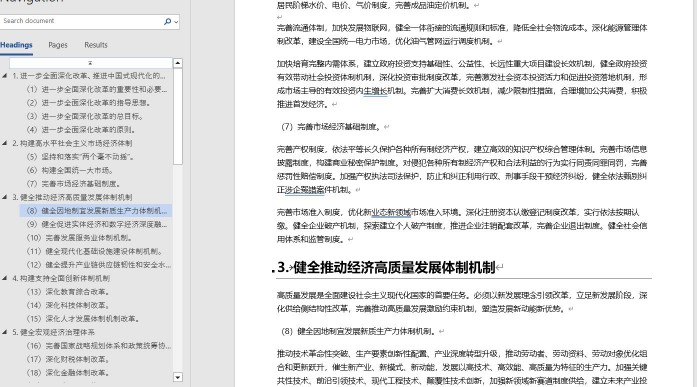
Task: Switch to the Pages tab
Action: 58,45
